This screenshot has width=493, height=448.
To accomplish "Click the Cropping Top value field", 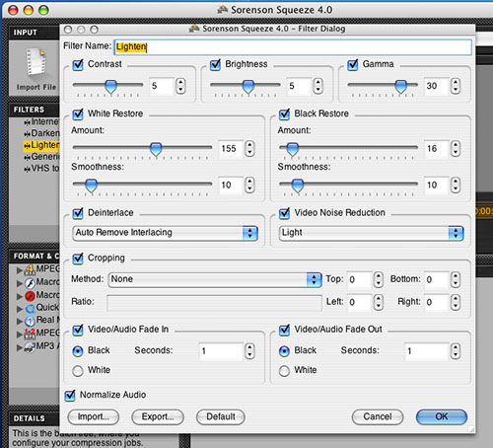I will [360, 279].
